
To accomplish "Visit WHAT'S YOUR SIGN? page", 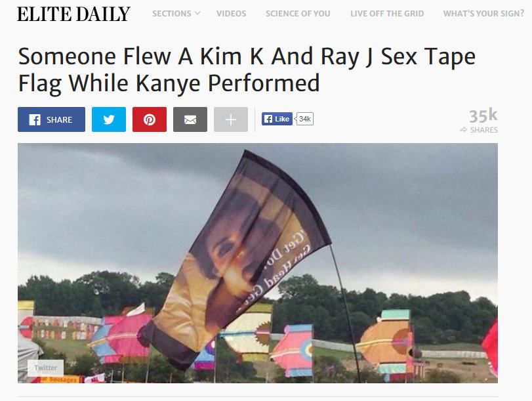I will tap(484, 14).
